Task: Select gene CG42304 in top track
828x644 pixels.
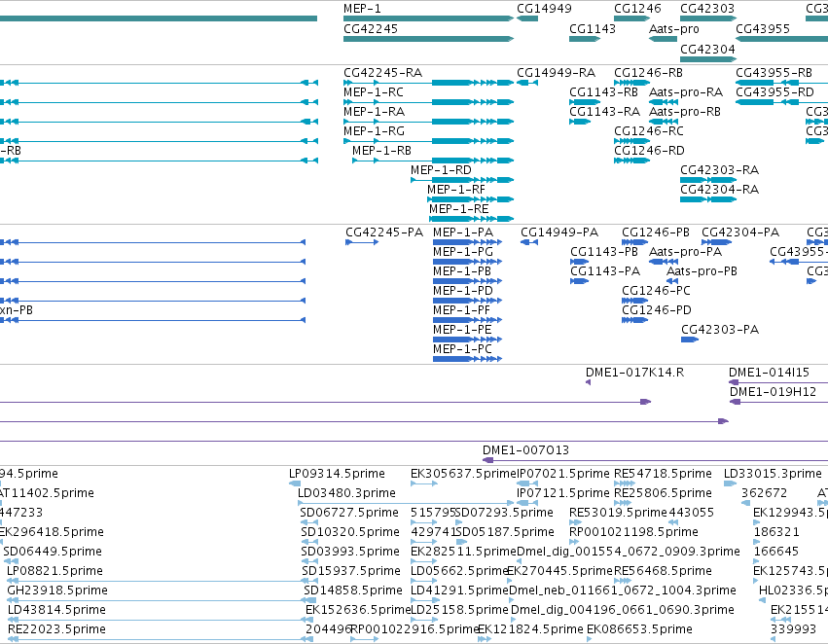Action: (x=708, y=58)
